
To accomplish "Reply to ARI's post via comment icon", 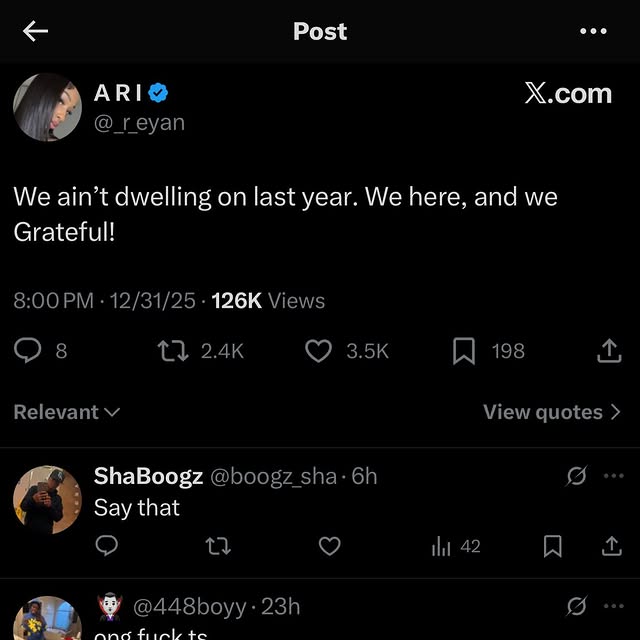I will tap(29, 351).
